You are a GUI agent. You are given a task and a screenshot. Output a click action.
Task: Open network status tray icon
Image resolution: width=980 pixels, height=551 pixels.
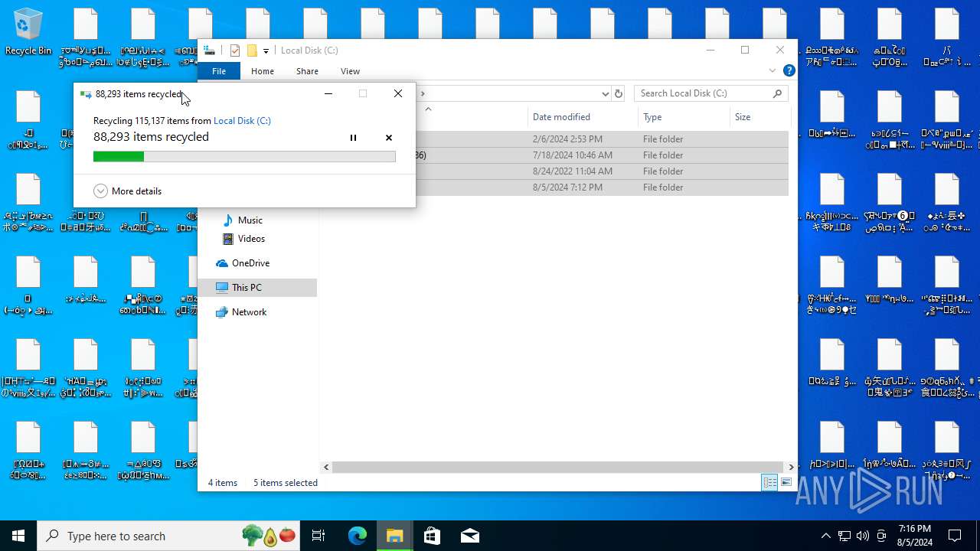[x=844, y=536]
